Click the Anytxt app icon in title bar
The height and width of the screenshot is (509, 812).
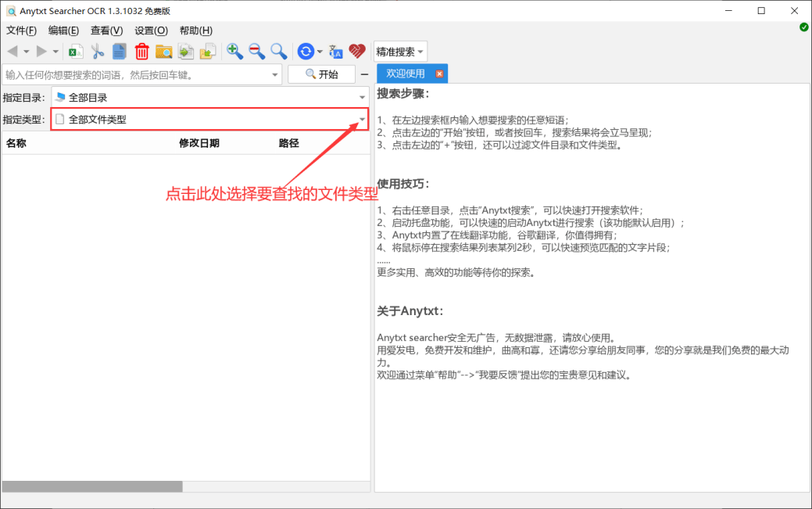[x=10, y=11]
